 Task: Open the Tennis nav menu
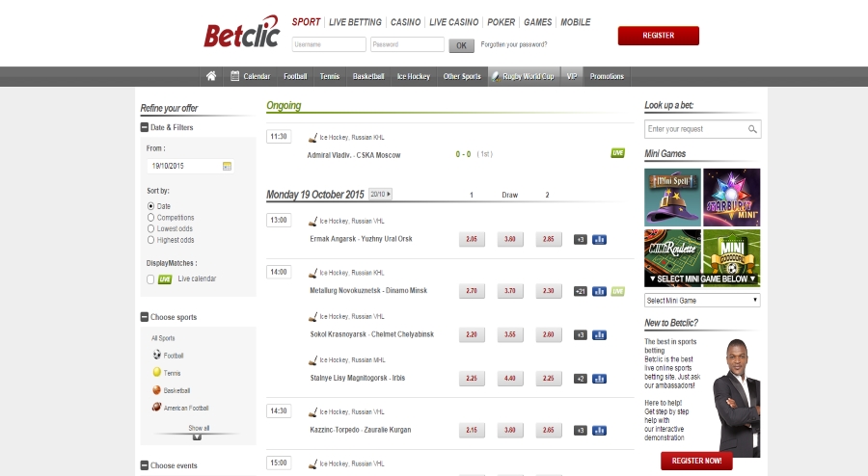330,76
